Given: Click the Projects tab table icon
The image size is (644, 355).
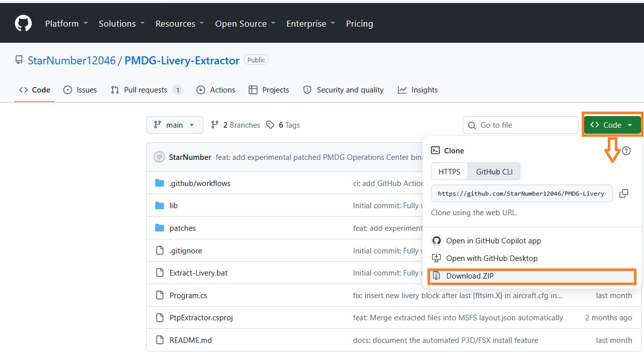Looking at the screenshot, I should 253,90.
